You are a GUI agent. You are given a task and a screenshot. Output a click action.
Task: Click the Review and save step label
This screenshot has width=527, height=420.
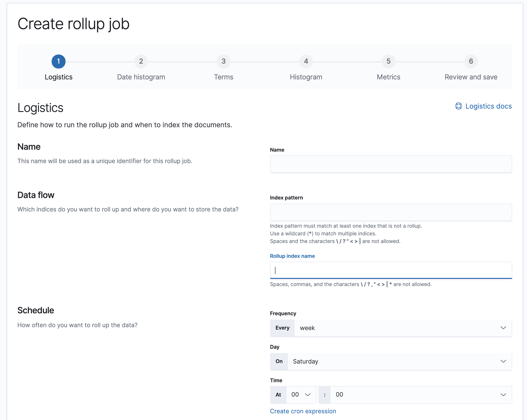471,77
